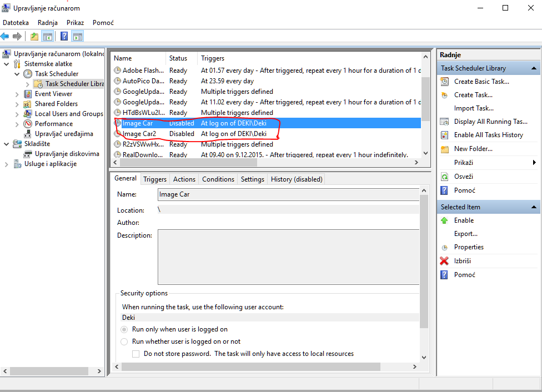This screenshot has width=542, height=392.
Task: Click the Create Basic Task icon
Action: tap(444, 82)
